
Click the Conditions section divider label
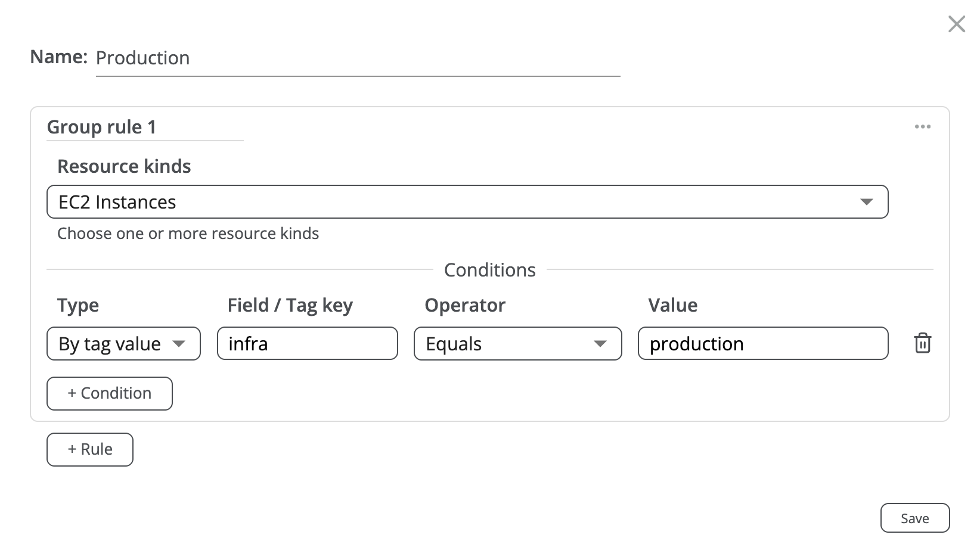[x=489, y=270]
